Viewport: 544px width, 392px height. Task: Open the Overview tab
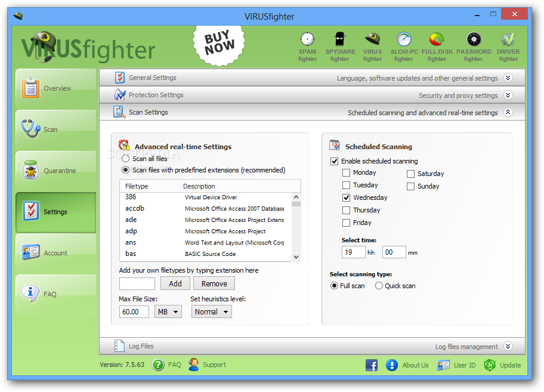(56, 88)
